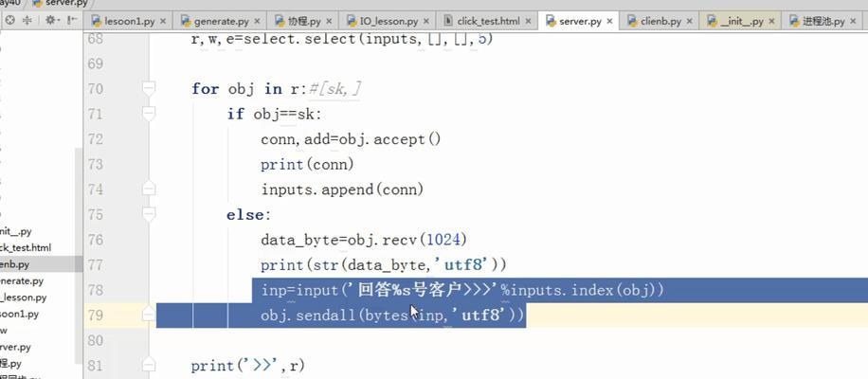Click the 'select.select(inputs' line 68

[341, 40]
